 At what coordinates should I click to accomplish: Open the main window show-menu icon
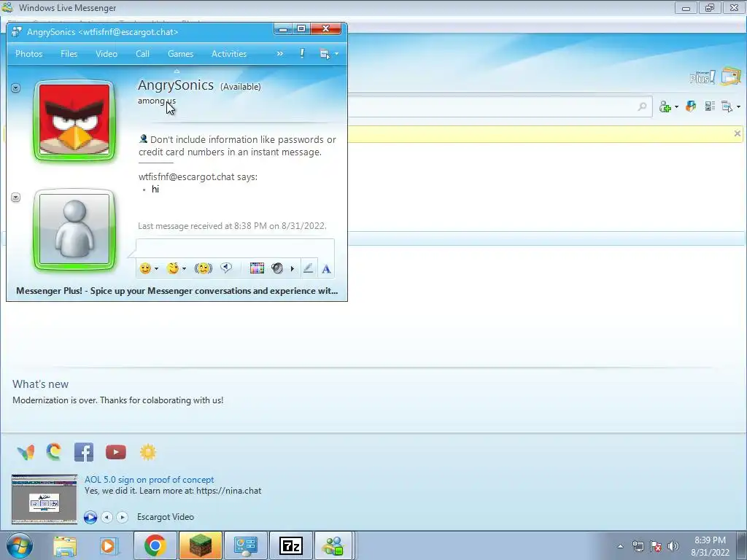pyautogui.click(x=727, y=106)
